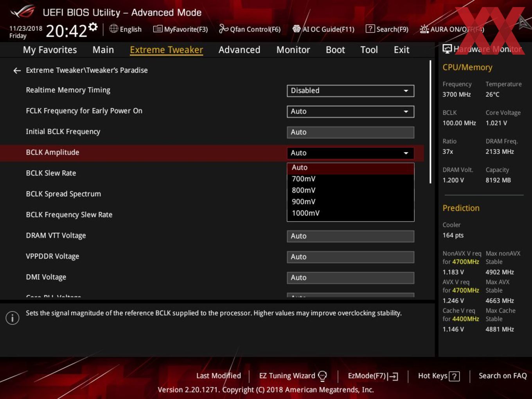Click the settings list scrollbar
Image resolution: width=532 pixels, height=399 pixels.
[430, 121]
